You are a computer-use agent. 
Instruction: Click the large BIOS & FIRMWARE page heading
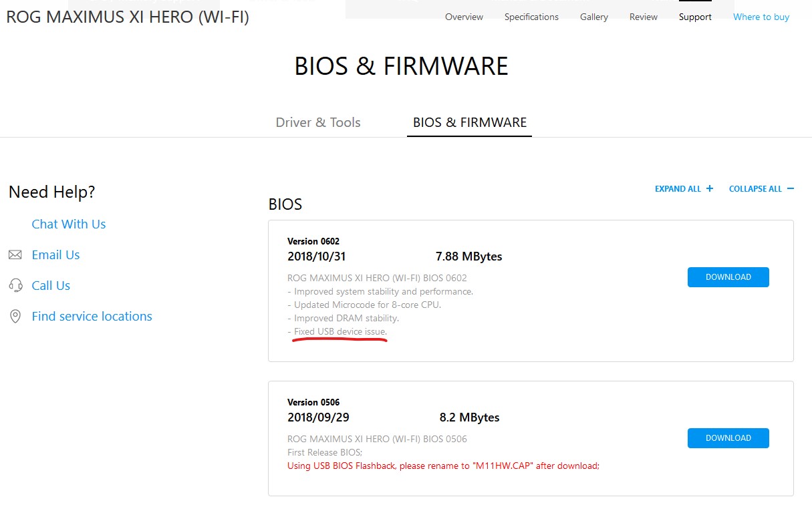402,66
